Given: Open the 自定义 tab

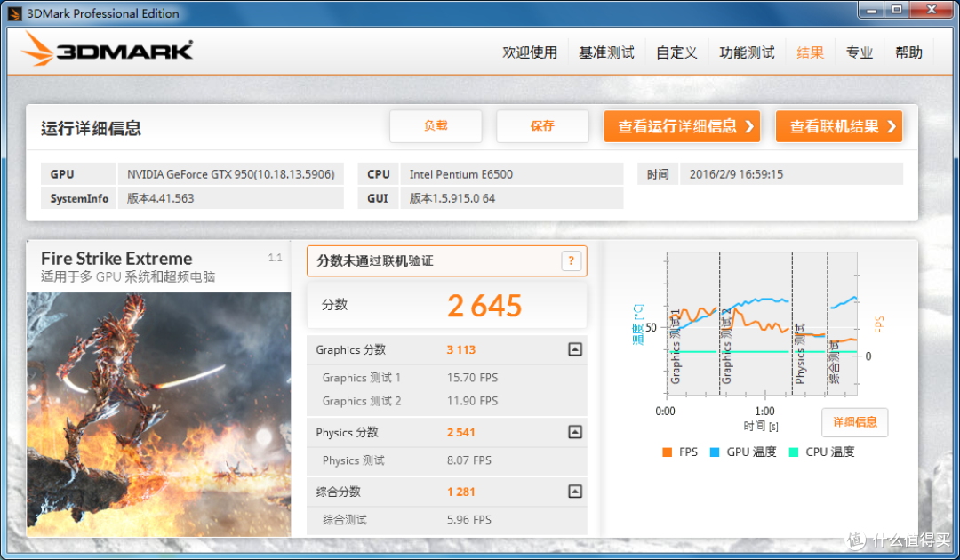Looking at the screenshot, I should click(676, 52).
